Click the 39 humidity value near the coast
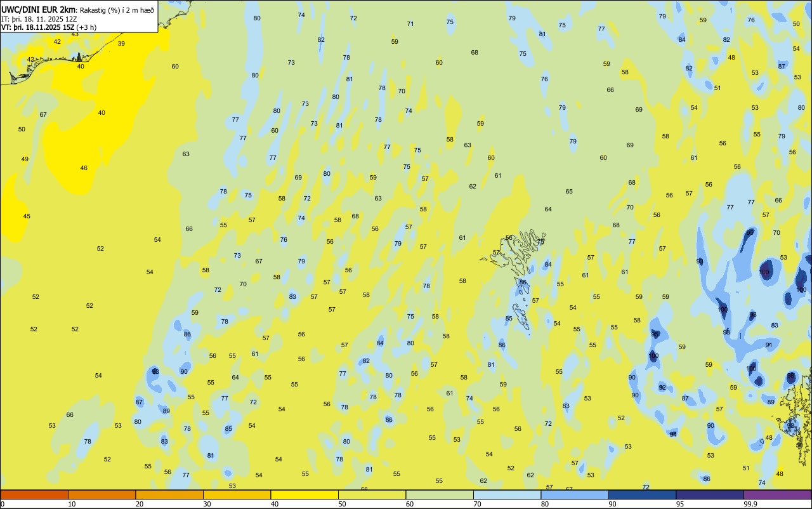The image size is (812, 509). click(121, 44)
